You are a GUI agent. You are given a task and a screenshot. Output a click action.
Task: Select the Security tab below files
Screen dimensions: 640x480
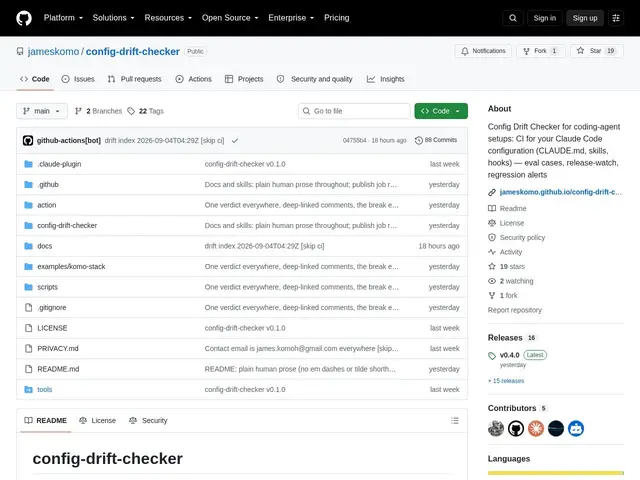click(148, 420)
